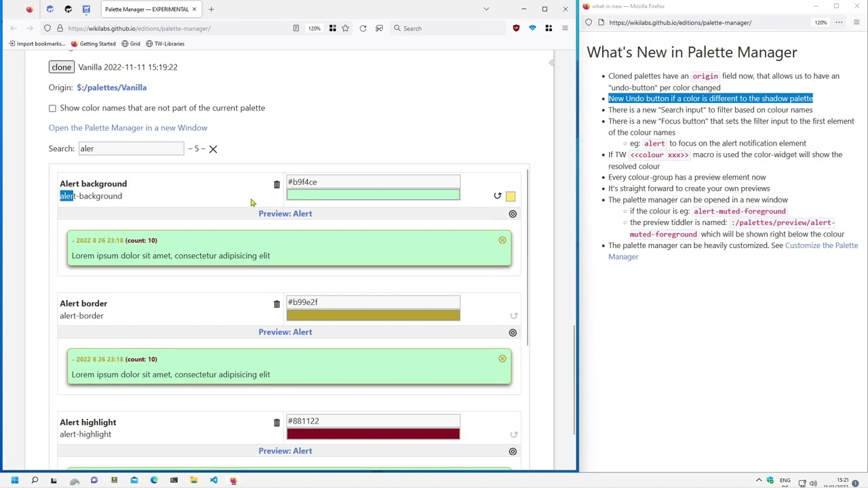The image size is (868, 488).
Task: Focus on the Alert highlight preview target
Action: (513, 451)
